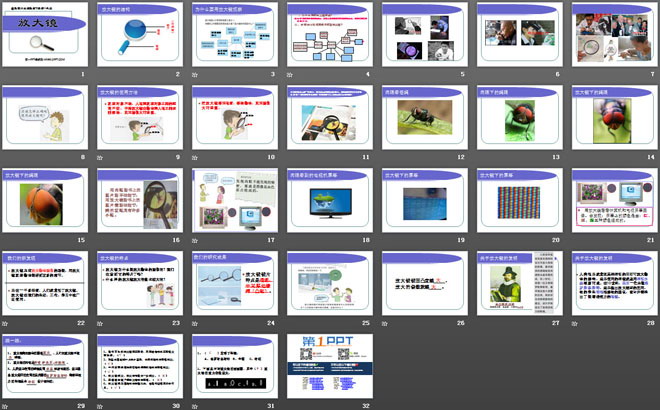The width and height of the screenshot is (660, 410).
Task: Select slide 18 thumbnail with TV screen
Action: pos(330,200)
